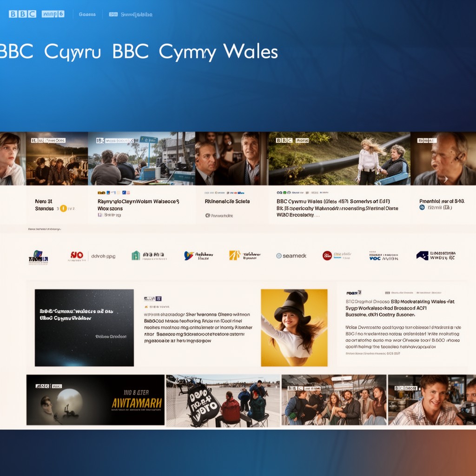Click the small badge above the middle article text
Screen dimensions: 476x476
click(x=152, y=299)
